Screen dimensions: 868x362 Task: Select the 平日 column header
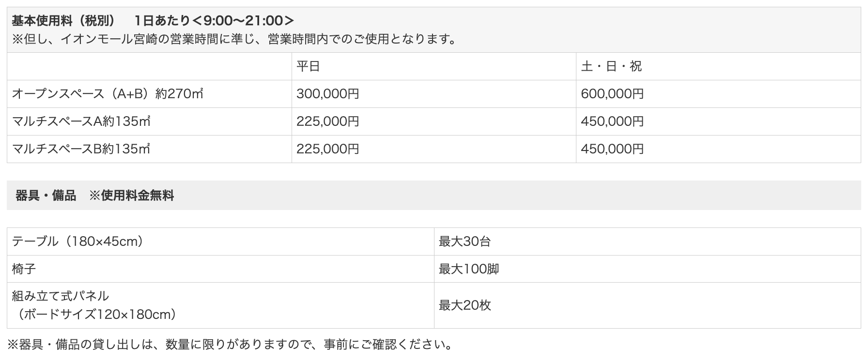pos(309,66)
